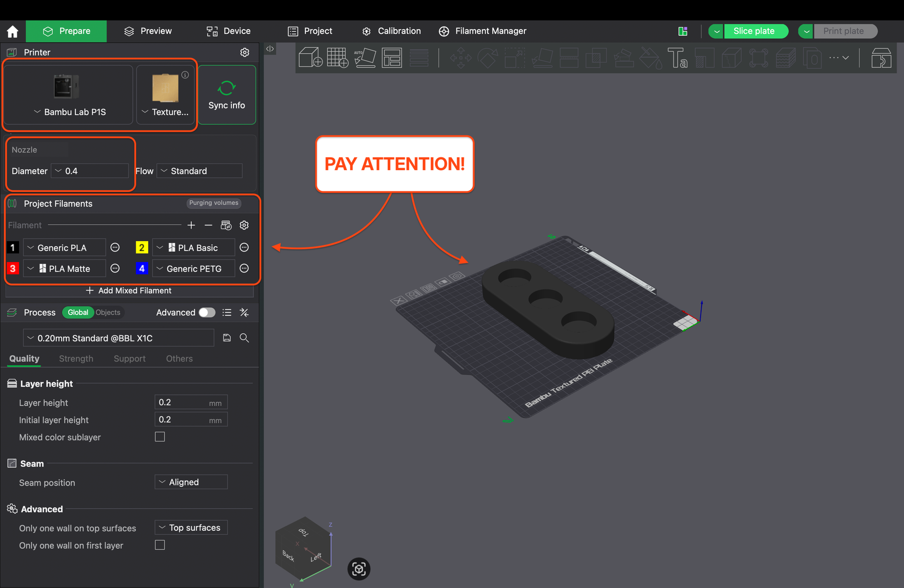The image size is (904, 588).
Task: Open printer settings gear icon
Action: pos(245,52)
